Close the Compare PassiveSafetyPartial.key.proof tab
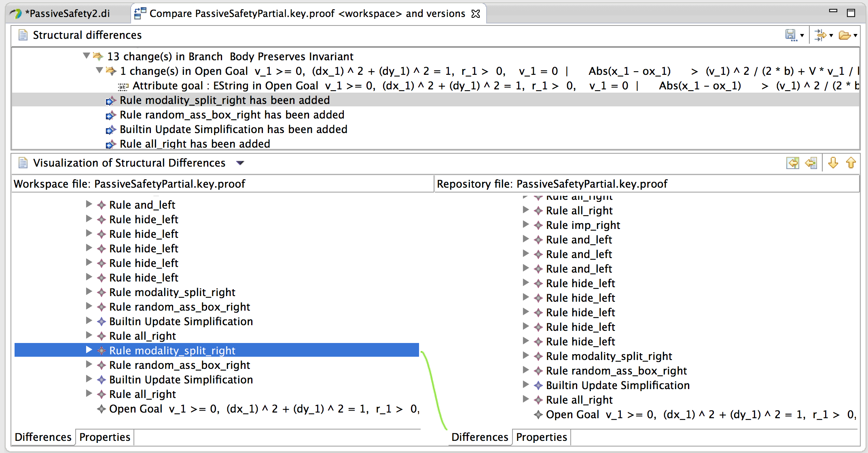 pos(476,14)
